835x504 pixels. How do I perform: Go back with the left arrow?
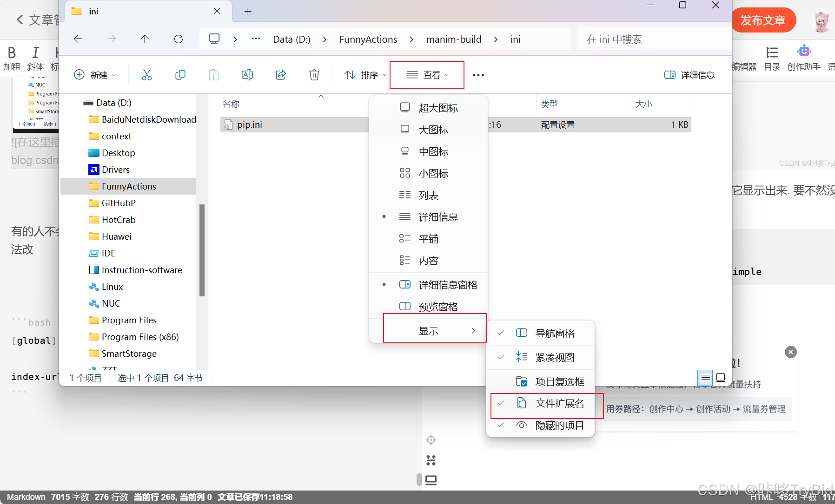coord(78,39)
